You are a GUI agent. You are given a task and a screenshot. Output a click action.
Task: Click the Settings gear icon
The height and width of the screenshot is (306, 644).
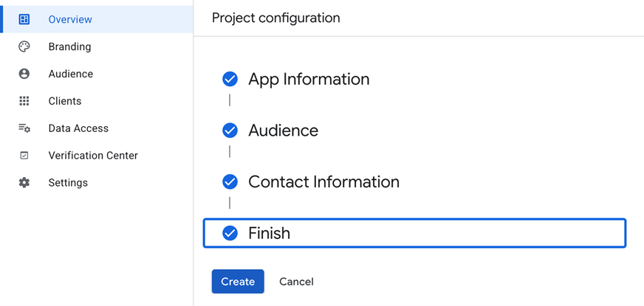pos(24,183)
